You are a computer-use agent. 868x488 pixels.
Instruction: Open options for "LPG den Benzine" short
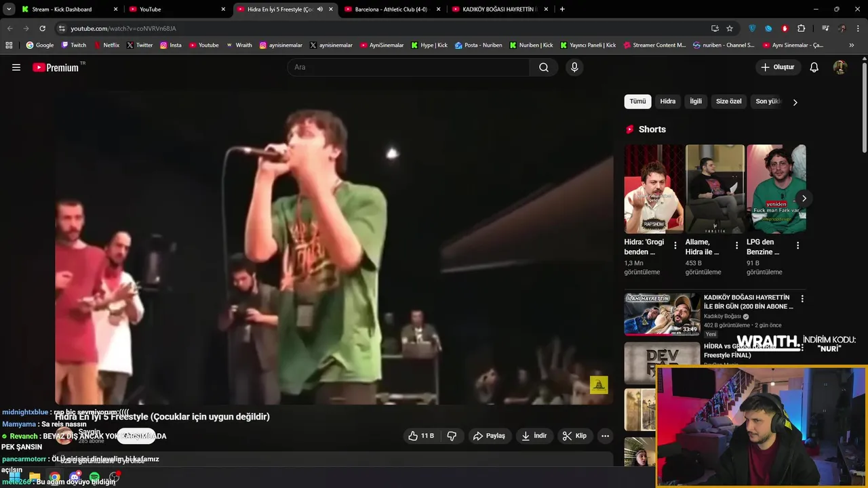[797, 245]
